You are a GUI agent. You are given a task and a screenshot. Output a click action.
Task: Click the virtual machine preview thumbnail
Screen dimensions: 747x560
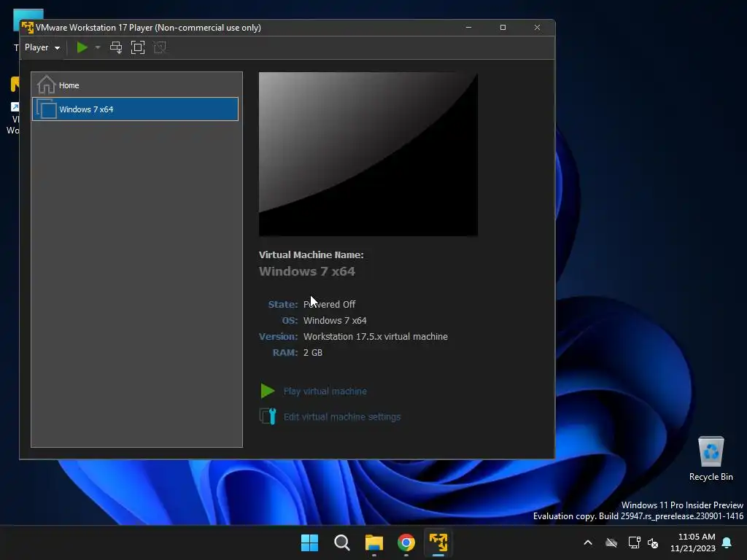point(368,155)
